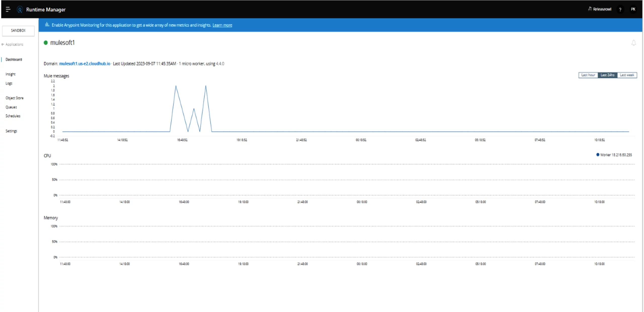Click the notification bell icon
644x312 pixels.
point(633,43)
